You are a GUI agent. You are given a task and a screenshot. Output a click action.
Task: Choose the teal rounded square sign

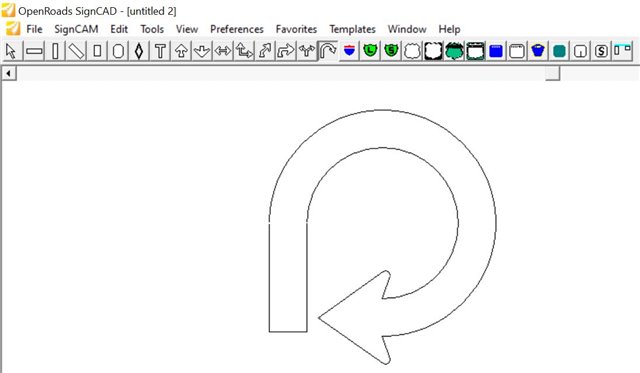(x=559, y=51)
